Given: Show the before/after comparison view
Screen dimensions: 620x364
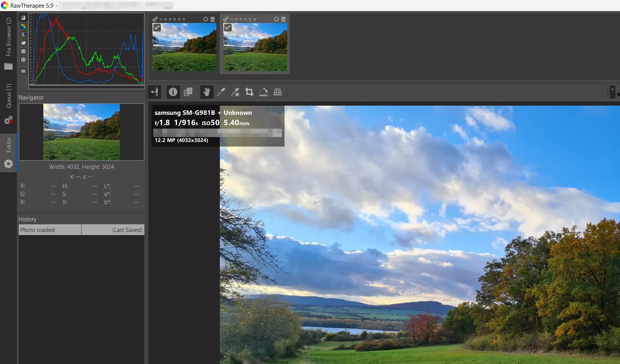Looking at the screenshot, I should (x=188, y=92).
